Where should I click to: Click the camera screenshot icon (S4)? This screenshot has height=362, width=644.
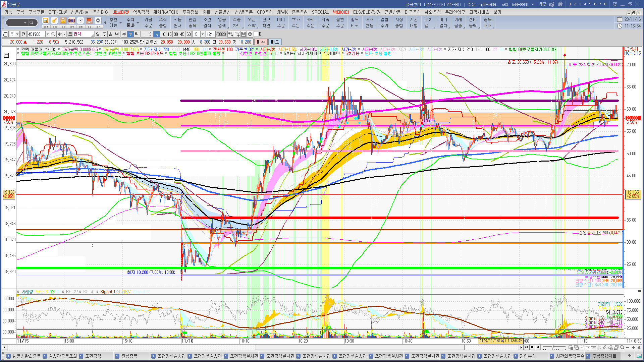72,21
